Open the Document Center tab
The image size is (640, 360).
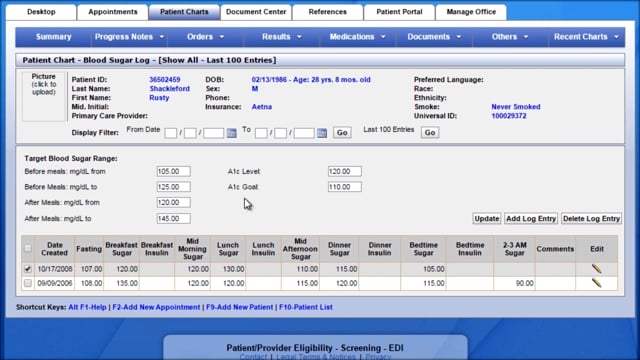(256, 12)
